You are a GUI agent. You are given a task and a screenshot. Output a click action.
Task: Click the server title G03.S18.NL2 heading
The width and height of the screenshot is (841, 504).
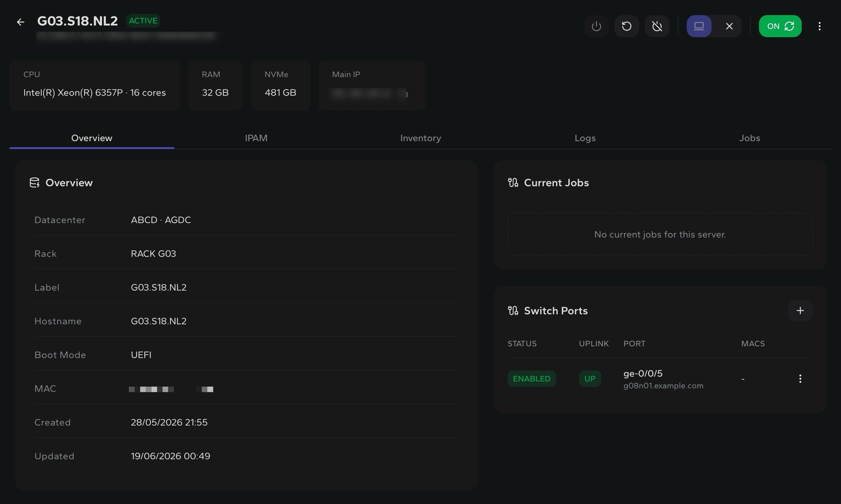pos(77,21)
